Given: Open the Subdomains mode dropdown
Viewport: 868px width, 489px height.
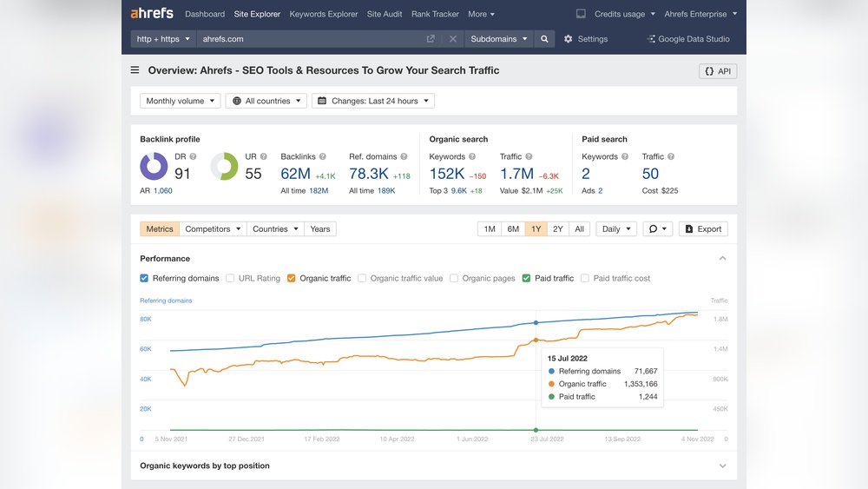Looking at the screenshot, I should point(499,39).
